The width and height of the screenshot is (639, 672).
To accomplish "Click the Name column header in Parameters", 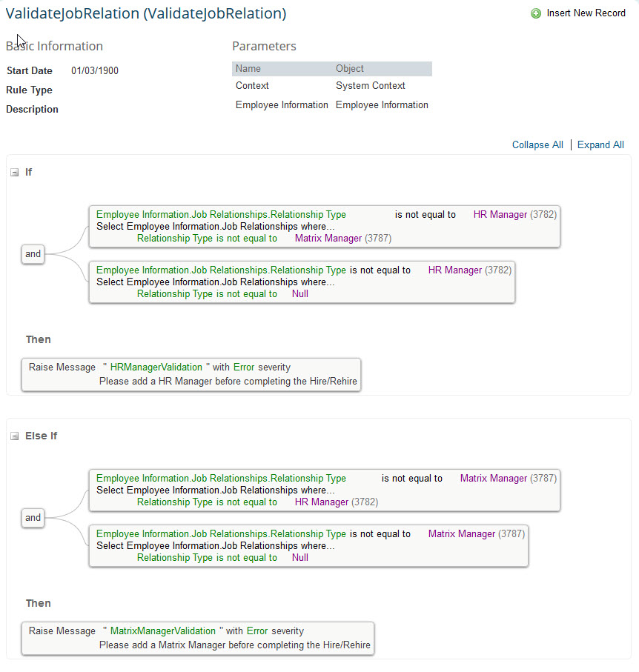I will point(248,69).
